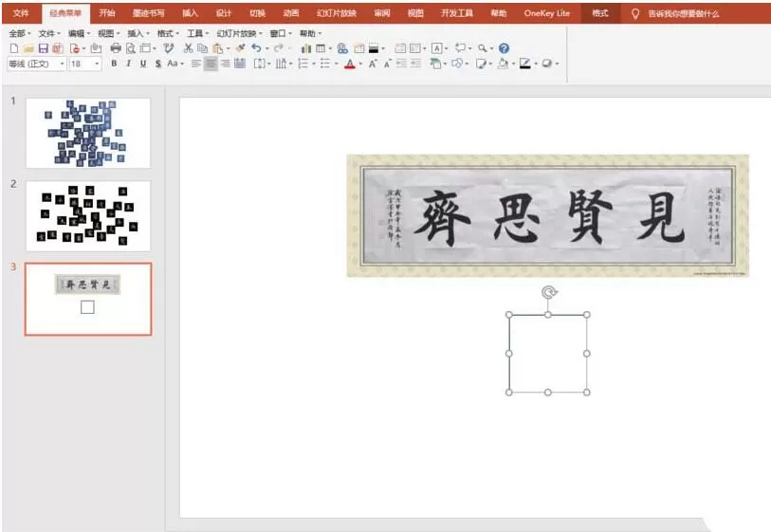
Task: Open print preview magnifier icon
Action: click(130, 48)
